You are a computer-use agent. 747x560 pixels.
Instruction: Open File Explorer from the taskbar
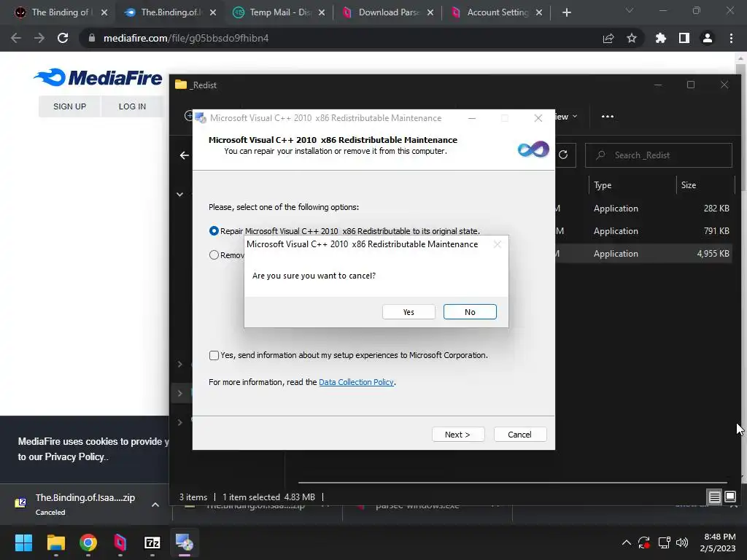click(55, 542)
